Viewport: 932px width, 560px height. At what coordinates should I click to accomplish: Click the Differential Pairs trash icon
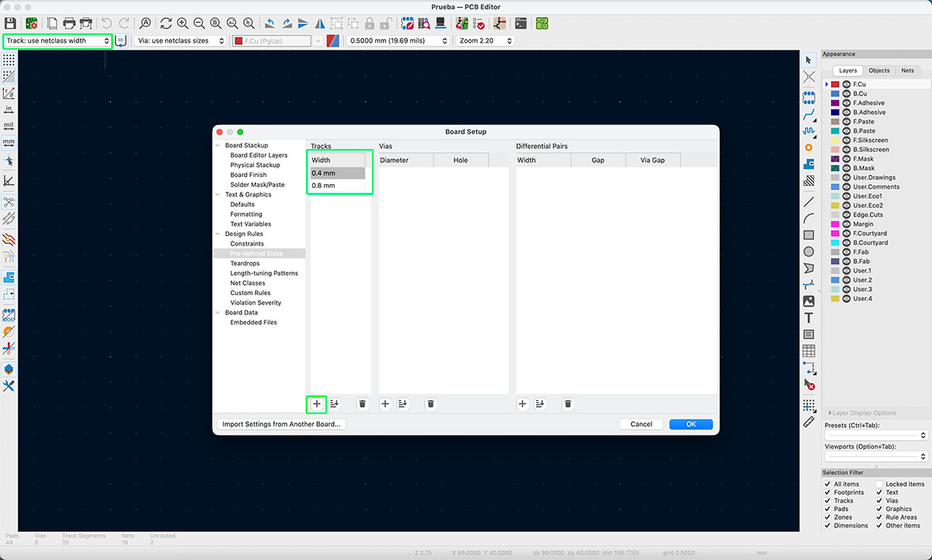point(568,404)
